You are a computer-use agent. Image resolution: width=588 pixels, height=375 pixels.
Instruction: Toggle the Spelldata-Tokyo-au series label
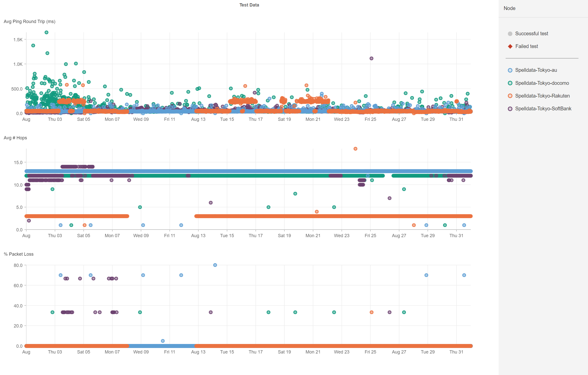pos(536,70)
